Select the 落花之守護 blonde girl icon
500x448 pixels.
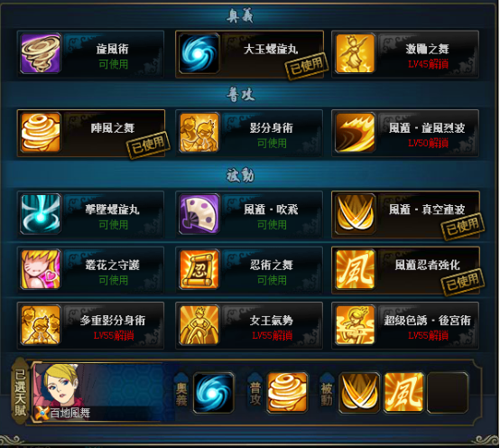tap(41, 269)
